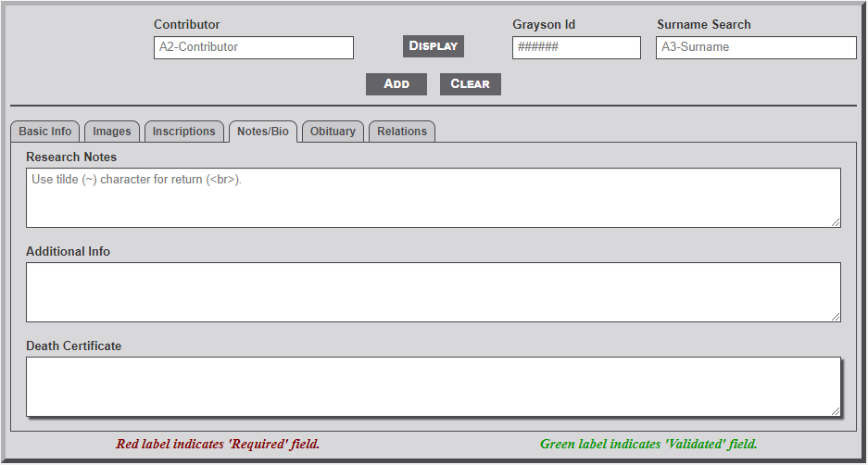The width and height of the screenshot is (868, 465).
Task: Select the Notes/Bio tab
Action: pyautogui.click(x=262, y=132)
